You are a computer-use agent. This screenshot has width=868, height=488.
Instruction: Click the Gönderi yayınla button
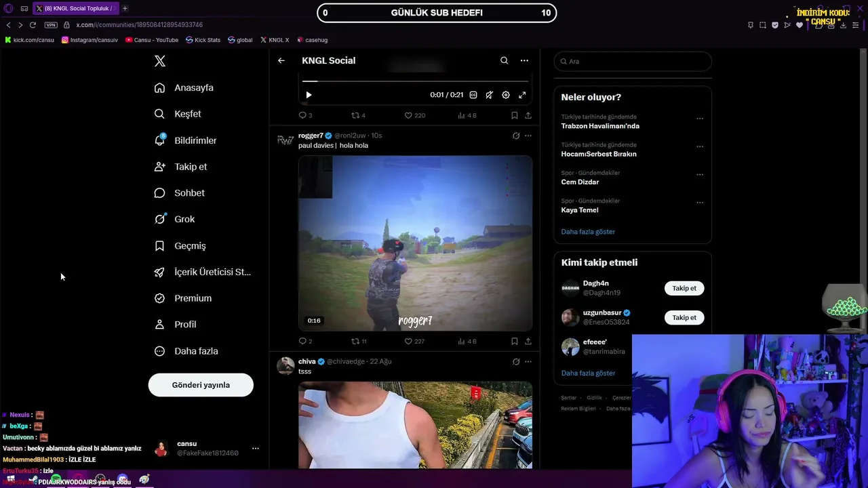click(x=201, y=385)
